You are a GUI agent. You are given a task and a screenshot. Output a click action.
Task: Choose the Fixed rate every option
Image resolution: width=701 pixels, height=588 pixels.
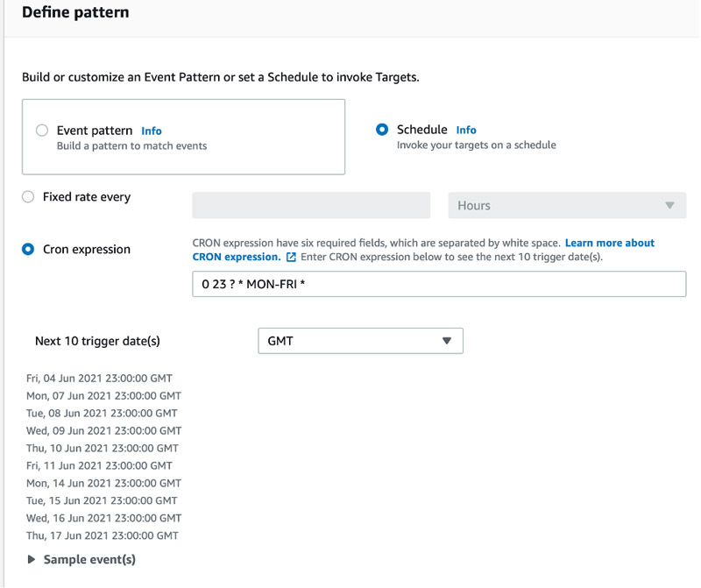(x=28, y=197)
